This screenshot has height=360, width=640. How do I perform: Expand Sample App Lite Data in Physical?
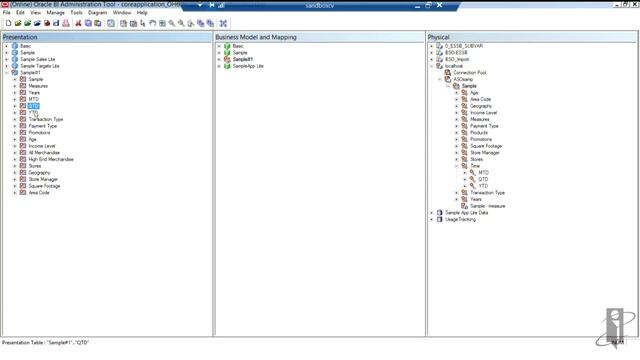click(x=431, y=213)
